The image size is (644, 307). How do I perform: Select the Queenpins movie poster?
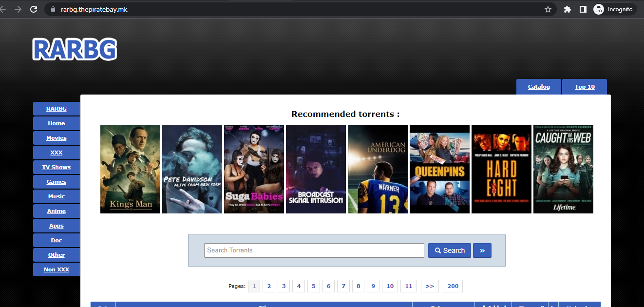tap(439, 169)
